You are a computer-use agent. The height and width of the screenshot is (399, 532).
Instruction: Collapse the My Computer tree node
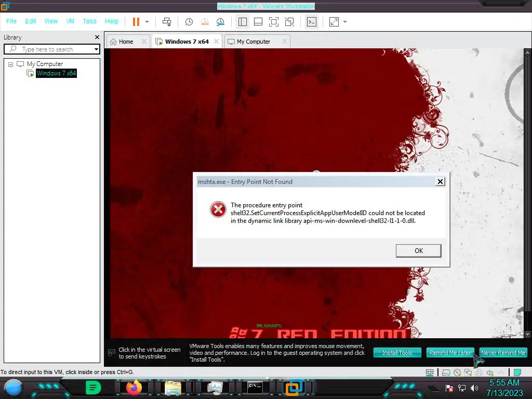(10, 64)
